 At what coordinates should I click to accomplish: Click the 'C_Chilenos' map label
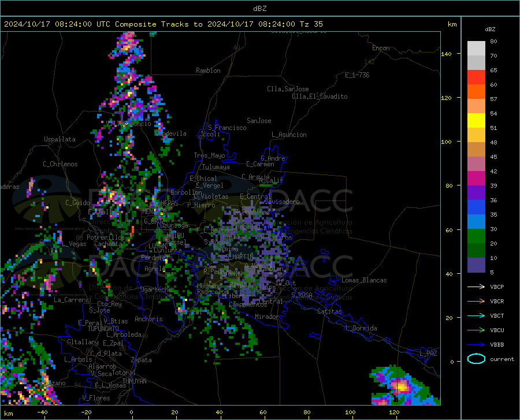tap(60, 164)
